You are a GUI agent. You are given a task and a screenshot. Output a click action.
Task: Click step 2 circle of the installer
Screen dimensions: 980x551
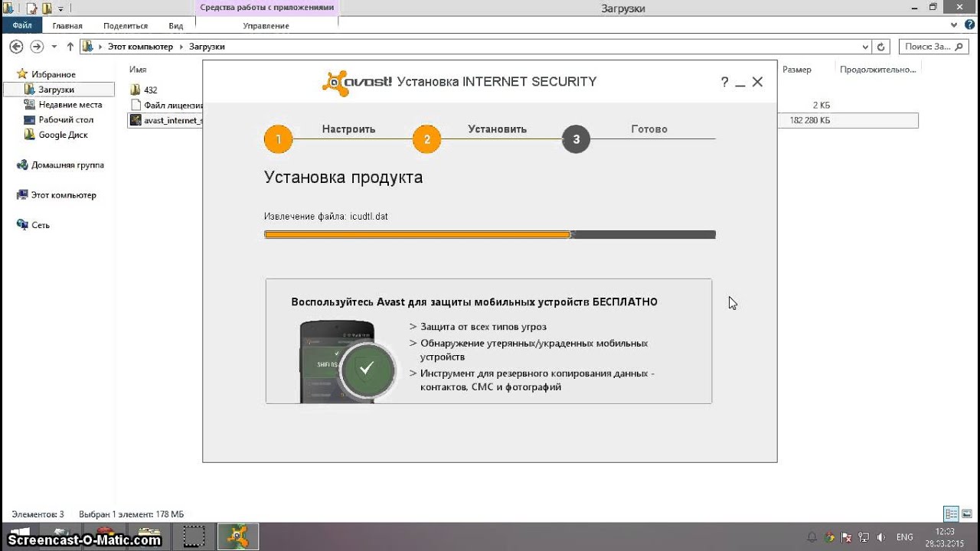426,139
